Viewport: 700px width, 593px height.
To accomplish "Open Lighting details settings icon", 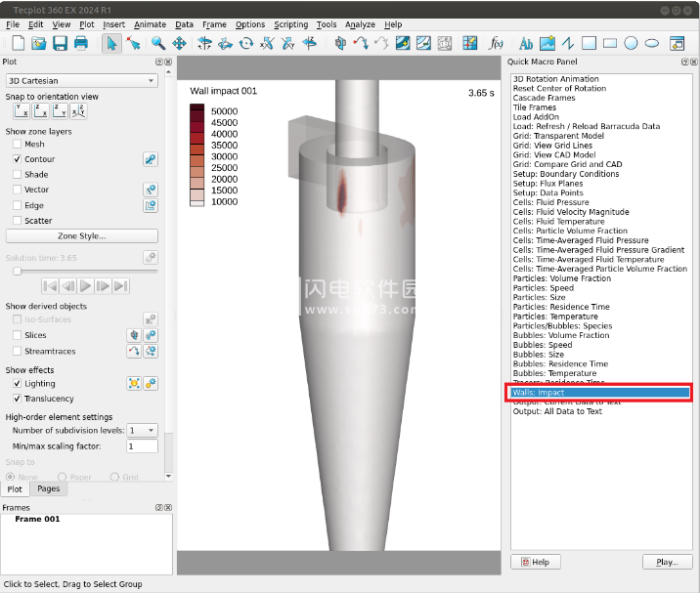I will pyautogui.click(x=151, y=383).
